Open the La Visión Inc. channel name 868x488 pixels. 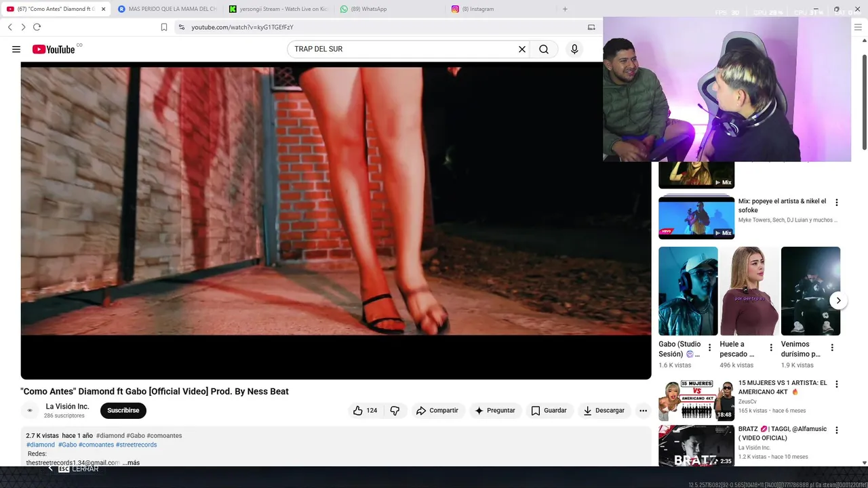coord(67,407)
